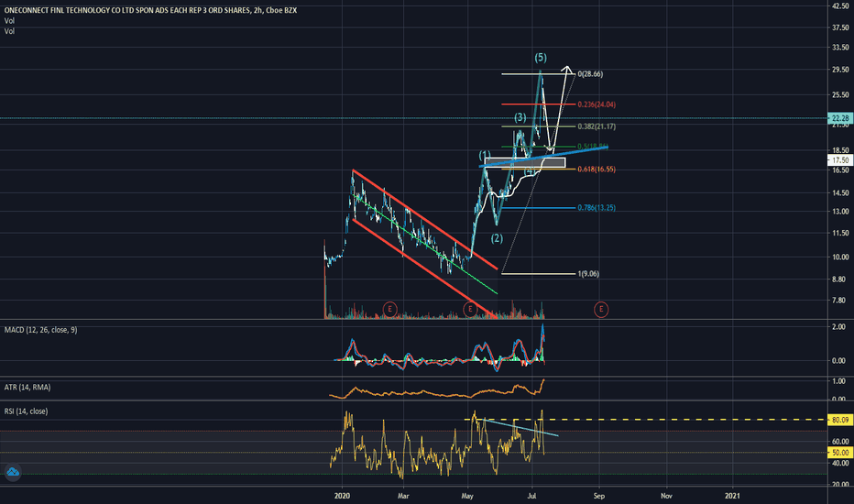Click the 0(28.66) Fibonacci level label

[x=590, y=74]
